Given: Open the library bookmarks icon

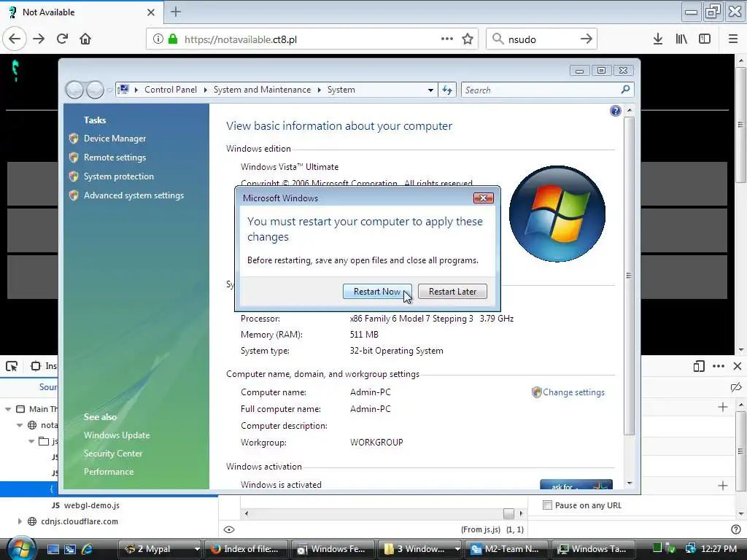Looking at the screenshot, I should click(681, 39).
